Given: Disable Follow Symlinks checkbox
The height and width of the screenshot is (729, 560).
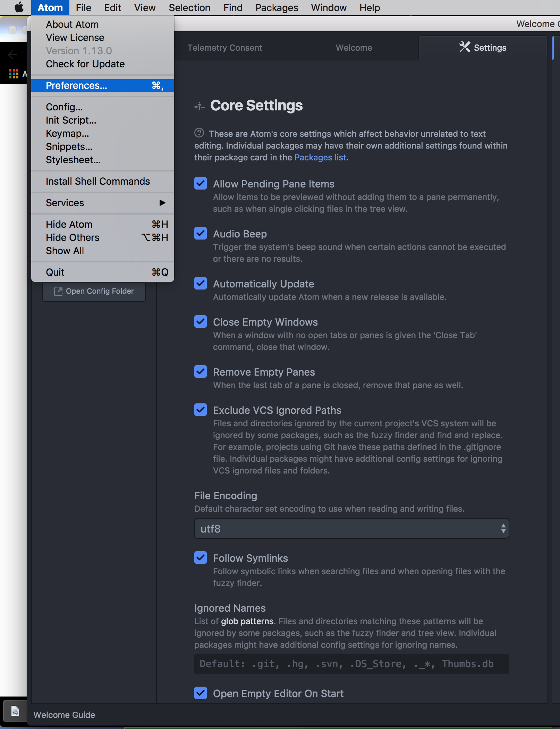Looking at the screenshot, I should pyautogui.click(x=201, y=558).
